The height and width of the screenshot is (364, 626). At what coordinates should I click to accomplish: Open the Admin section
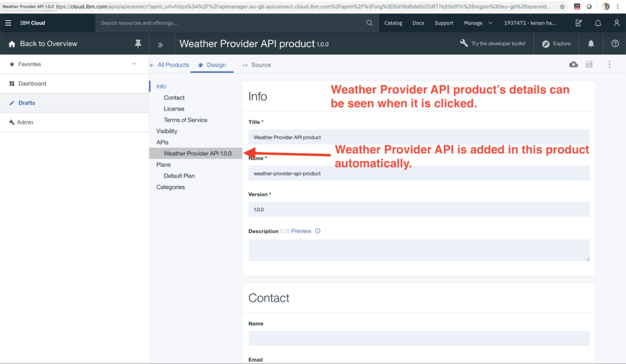coord(74,122)
